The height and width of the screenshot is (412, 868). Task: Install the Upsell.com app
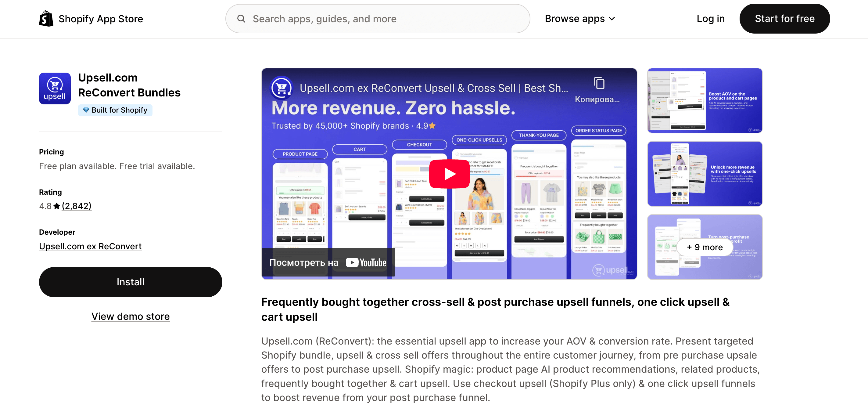pos(131,282)
